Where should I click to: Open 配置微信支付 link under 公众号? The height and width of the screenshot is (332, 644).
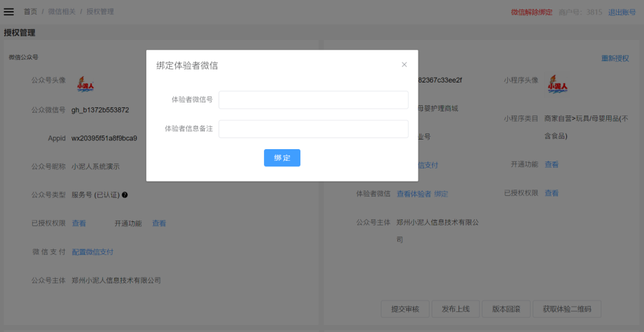pos(93,252)
